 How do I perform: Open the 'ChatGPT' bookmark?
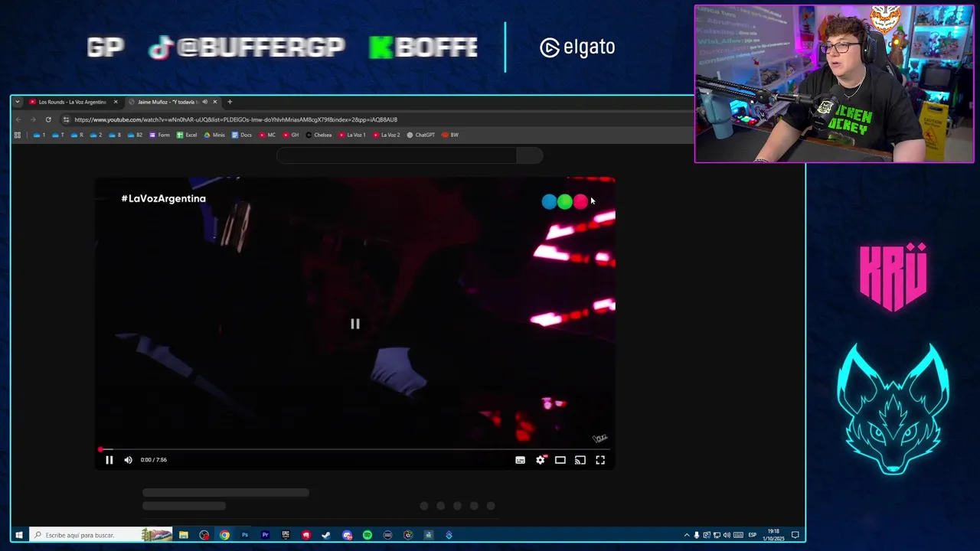(421, 135)
